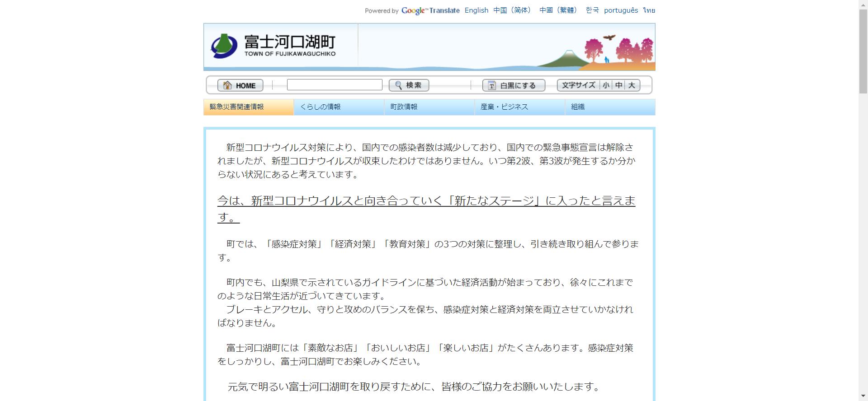Translate page to 中国（简体）
The width and height of the screenshot is (868, 401).
click(514, 10)
